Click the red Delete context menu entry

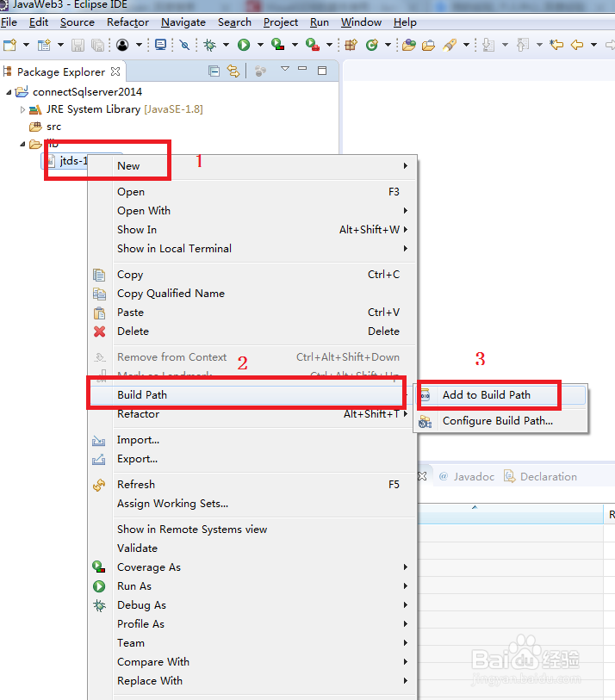pos(252,331)
